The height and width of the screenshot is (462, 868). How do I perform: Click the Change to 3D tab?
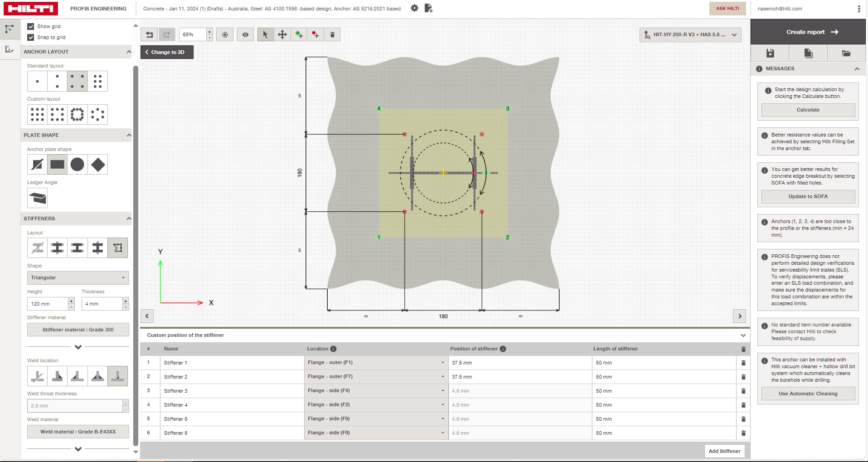(x=166, y=52)
